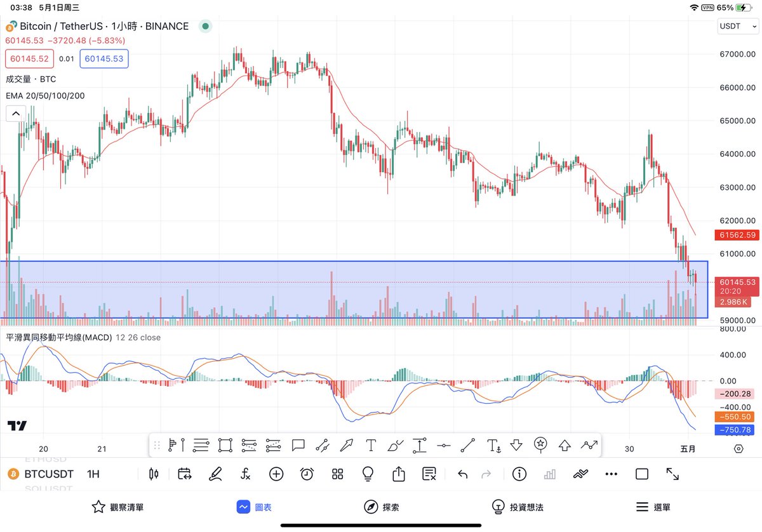762x532 pixels.
Task: Select the horizontal parallel lines tool
Action: [x=201, y=445]
